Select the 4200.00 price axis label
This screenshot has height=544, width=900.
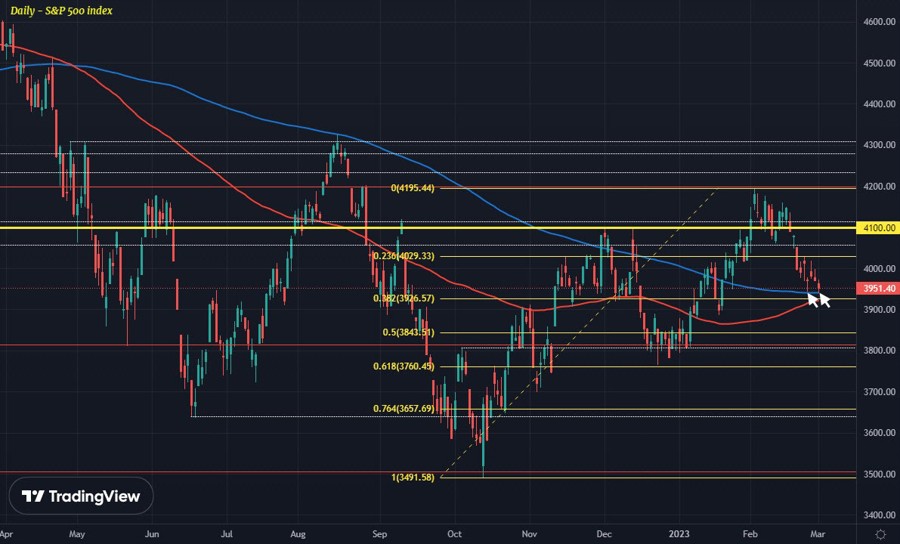point(879,186)
